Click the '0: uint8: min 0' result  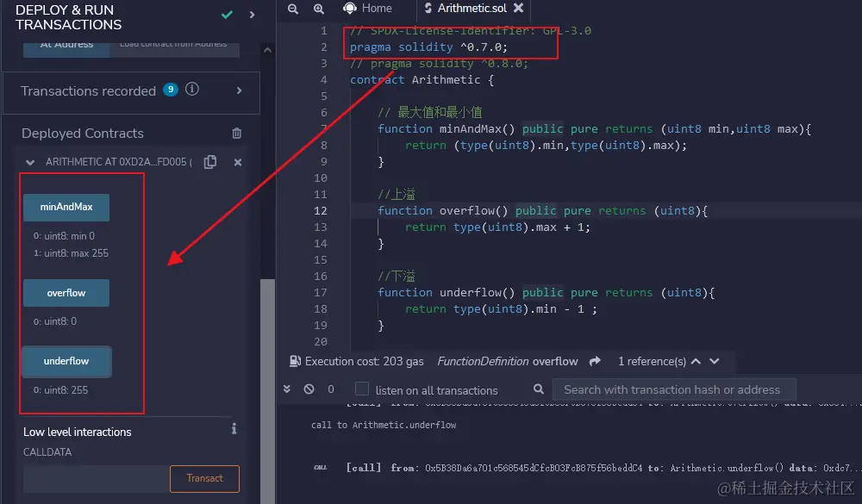pyautogui.click(x=64, y=236)
